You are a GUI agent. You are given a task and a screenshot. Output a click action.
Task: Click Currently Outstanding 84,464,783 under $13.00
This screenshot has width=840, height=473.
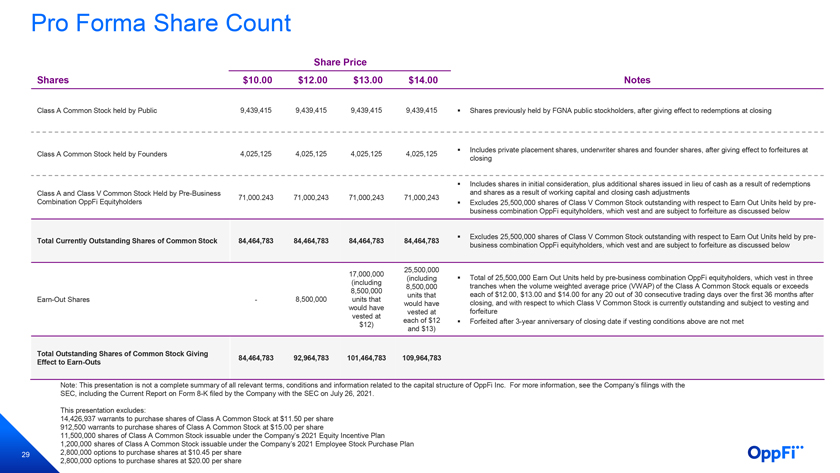point(366,241)
